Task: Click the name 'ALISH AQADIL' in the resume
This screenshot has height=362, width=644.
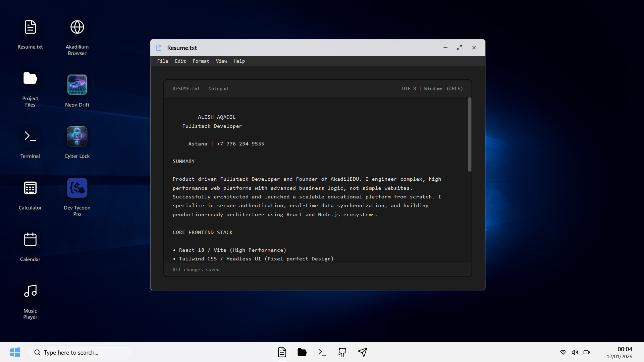Action: [217, 117]
